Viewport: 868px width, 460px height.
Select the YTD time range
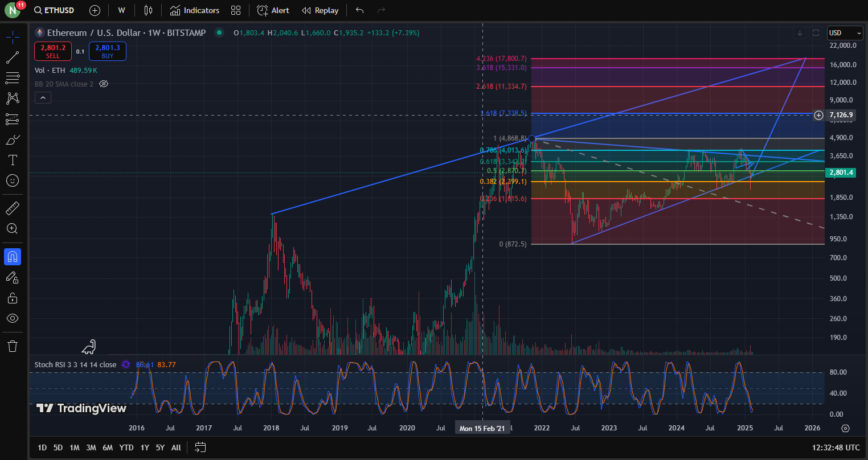click(126, 447)
